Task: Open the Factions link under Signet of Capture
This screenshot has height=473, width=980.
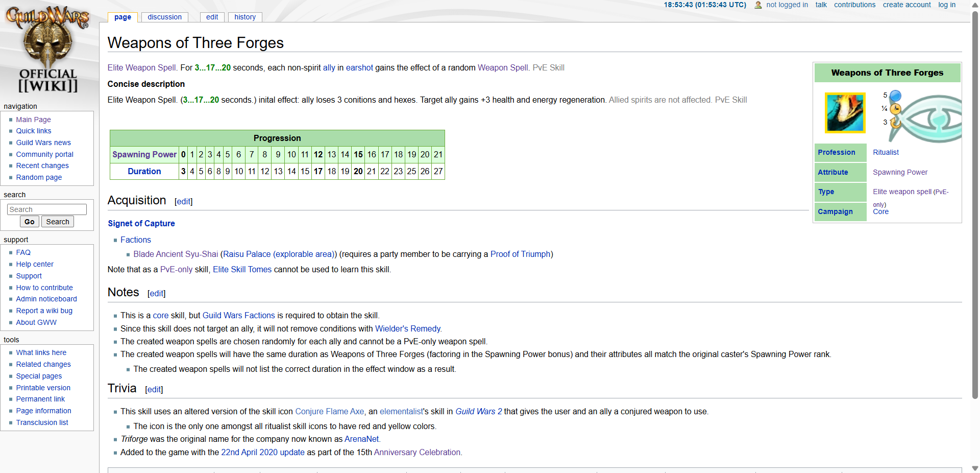Action: pyautogui.click(x=136, y=240)
